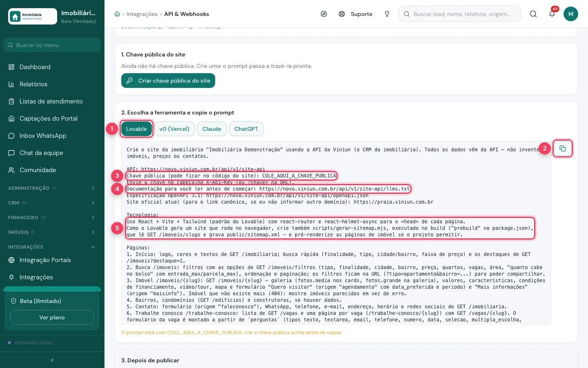Copy the prompt with copy icon
588x368 pixels.
coord(563,148)
